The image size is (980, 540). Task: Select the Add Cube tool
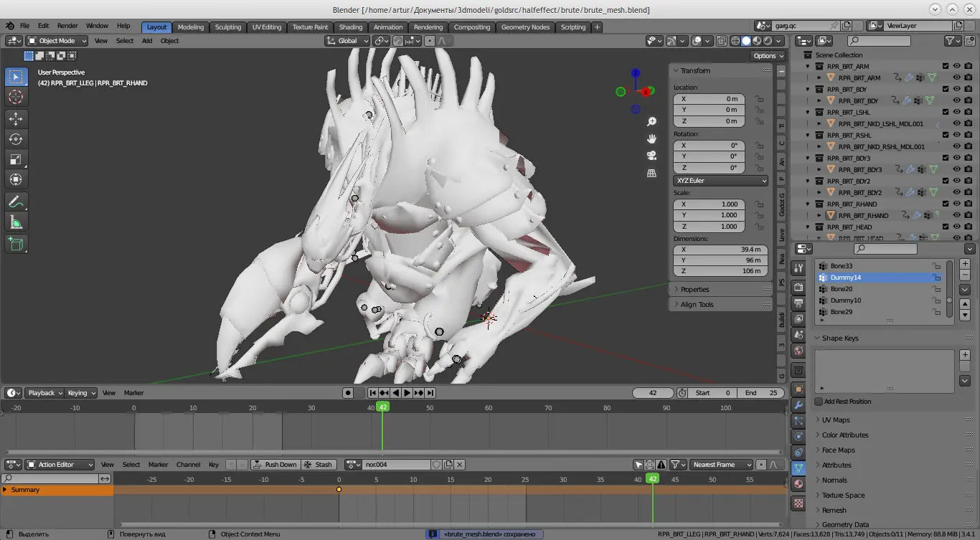point(16,244)
